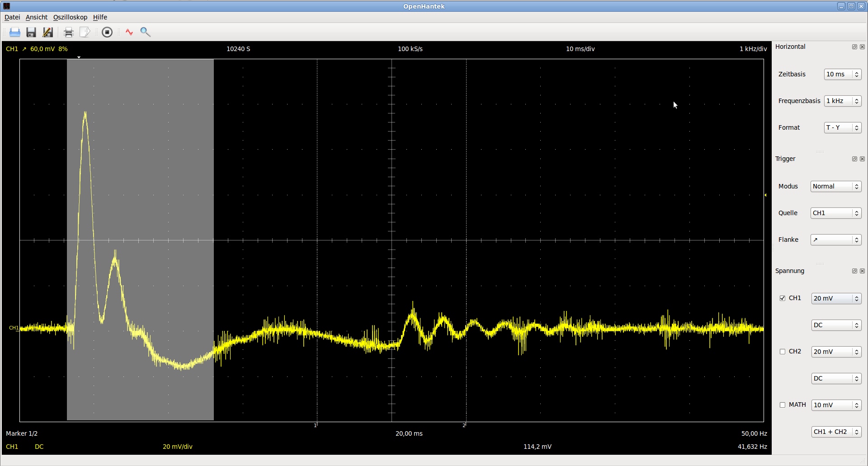Open the Zeitbasis 10 ms dropdown

843,75
